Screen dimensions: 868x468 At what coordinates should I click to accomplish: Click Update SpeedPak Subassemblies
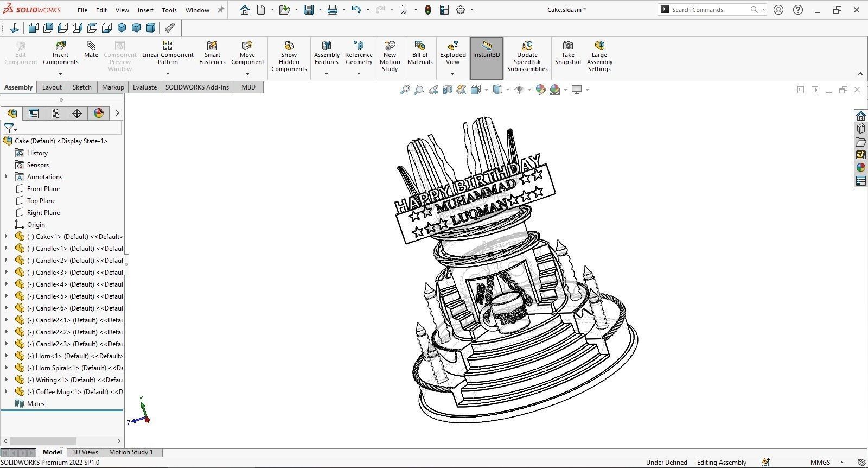coord(527,56)
